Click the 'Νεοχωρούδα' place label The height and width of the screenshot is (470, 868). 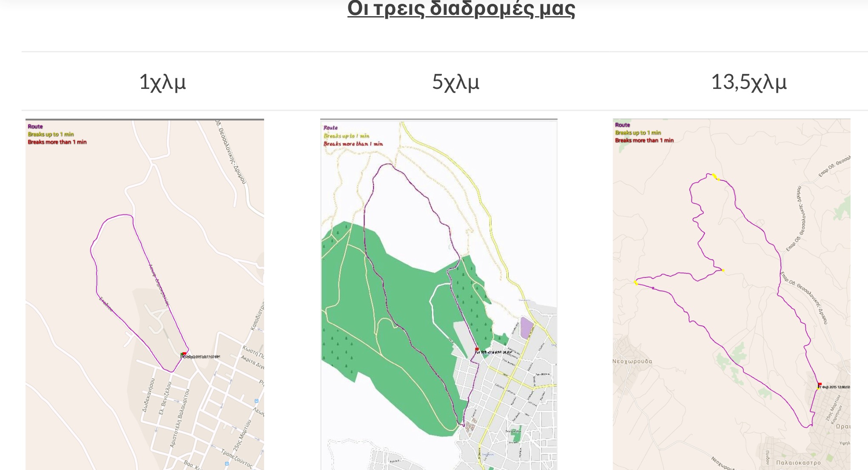[632, 361]
